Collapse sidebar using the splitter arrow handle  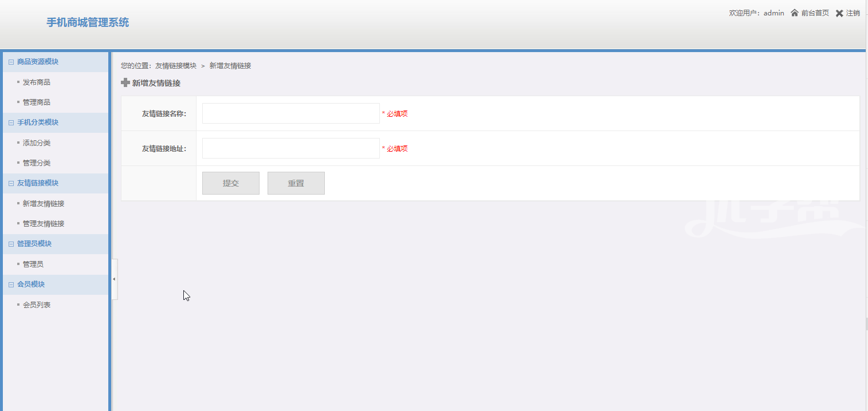[x=114, y=279]
